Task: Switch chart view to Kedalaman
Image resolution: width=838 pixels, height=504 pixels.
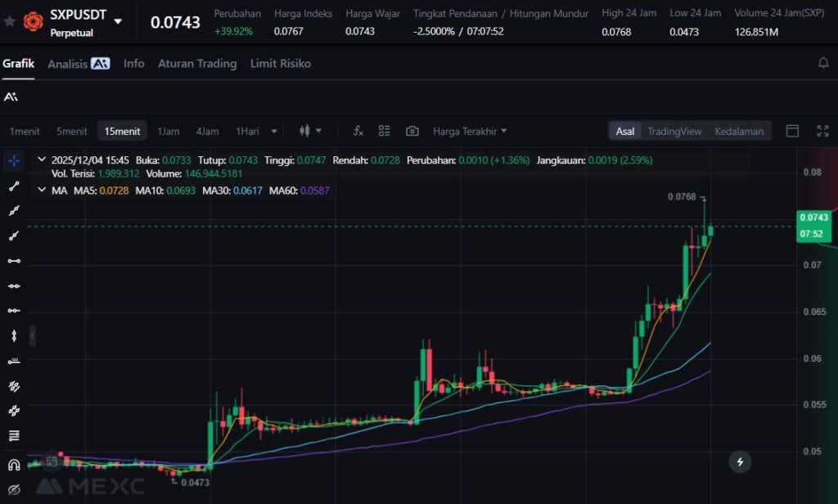Action: point(738,131)
